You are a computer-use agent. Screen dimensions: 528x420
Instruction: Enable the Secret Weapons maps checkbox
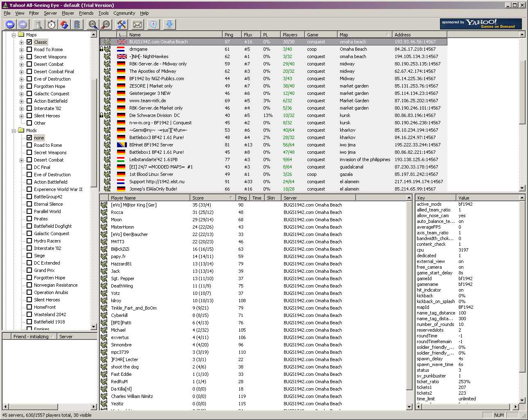point(29,57)
